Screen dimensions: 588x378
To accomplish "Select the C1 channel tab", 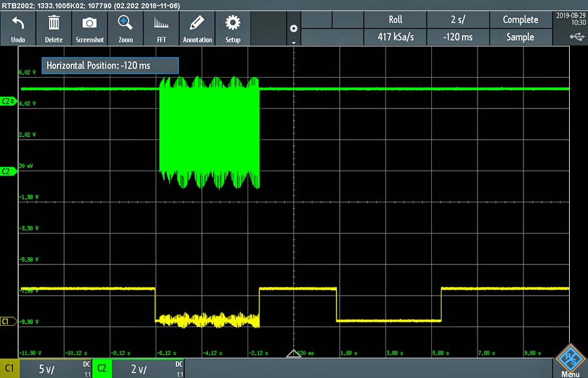I will pyautogui.click(x=9, y=368).
